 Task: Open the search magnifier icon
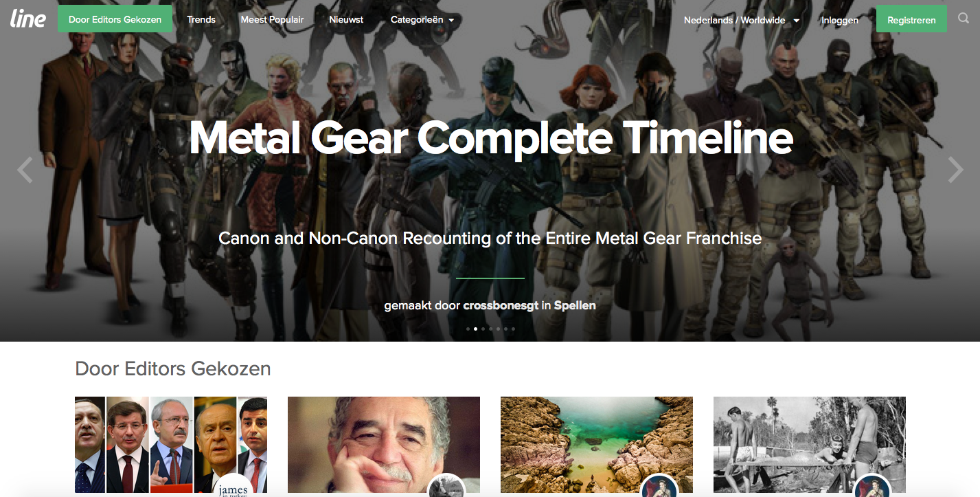963,19
